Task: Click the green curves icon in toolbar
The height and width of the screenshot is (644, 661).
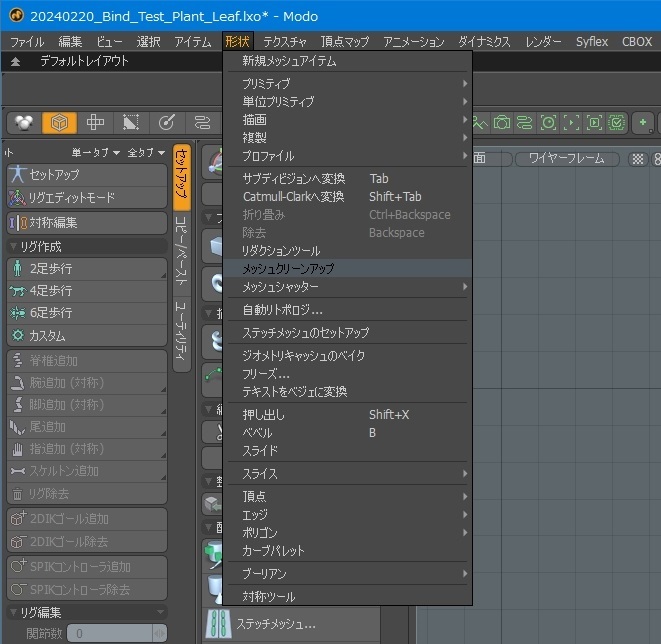Action: 524,123
